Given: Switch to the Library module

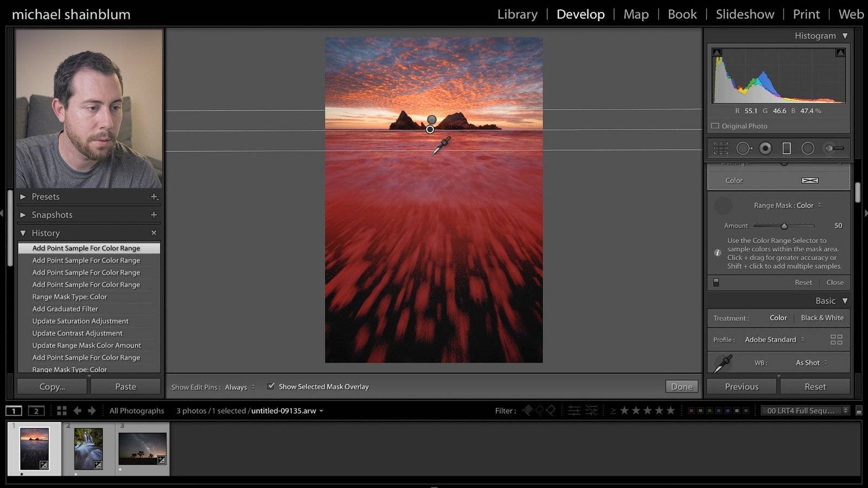Looking at the screenshot, I should pos(517,14).
